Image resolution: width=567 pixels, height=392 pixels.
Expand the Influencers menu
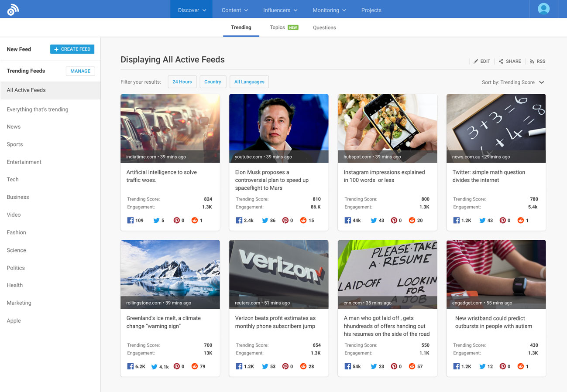(280, 10)
